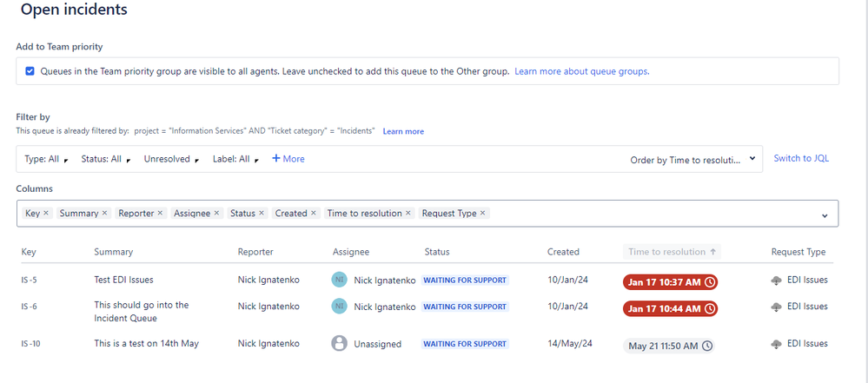Click the Unassigned avatar icon for IS-10

coord(340,343)
